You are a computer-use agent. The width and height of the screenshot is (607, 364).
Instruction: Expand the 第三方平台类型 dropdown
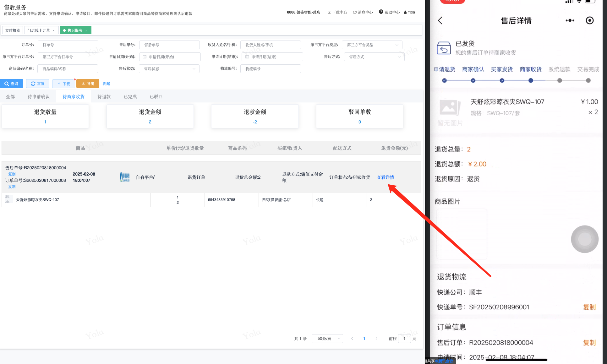(x=372, y=45)
